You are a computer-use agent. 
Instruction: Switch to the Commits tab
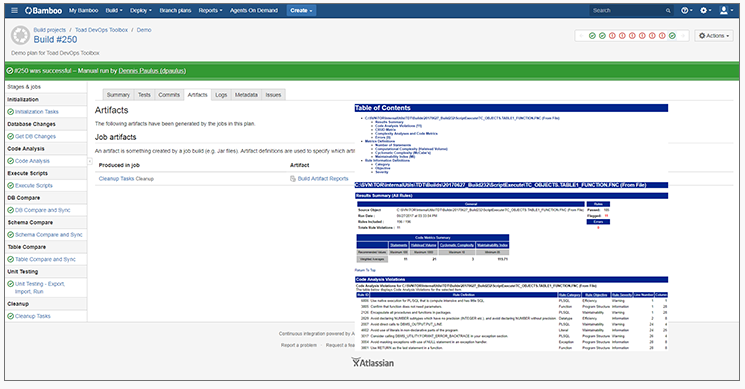click(x=169, y=95)
